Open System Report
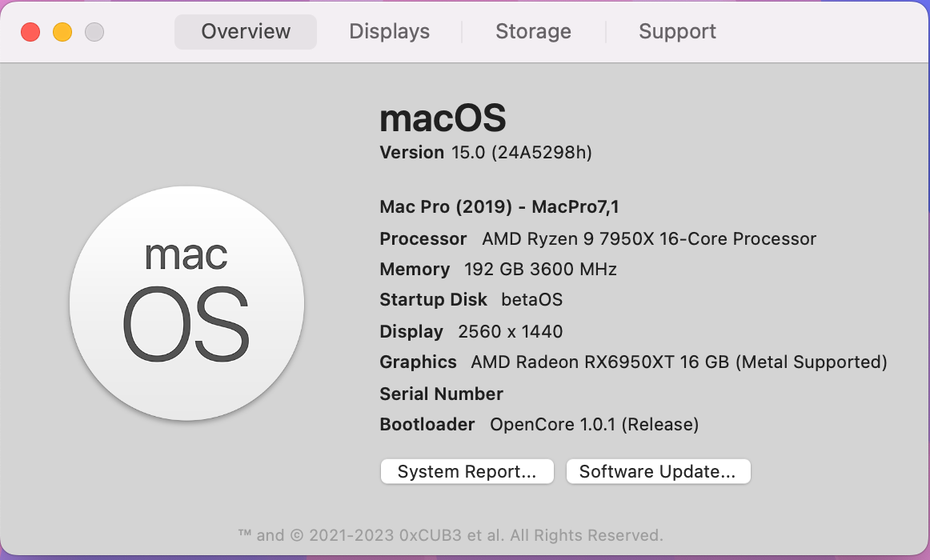The height and width of the screenshot is (560, 930). (x=467, y=472)
